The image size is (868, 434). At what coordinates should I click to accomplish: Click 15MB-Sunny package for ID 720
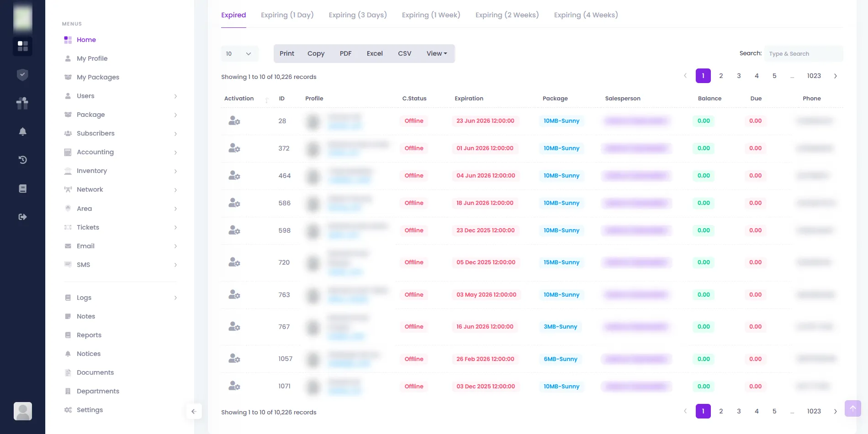(561, 262)
